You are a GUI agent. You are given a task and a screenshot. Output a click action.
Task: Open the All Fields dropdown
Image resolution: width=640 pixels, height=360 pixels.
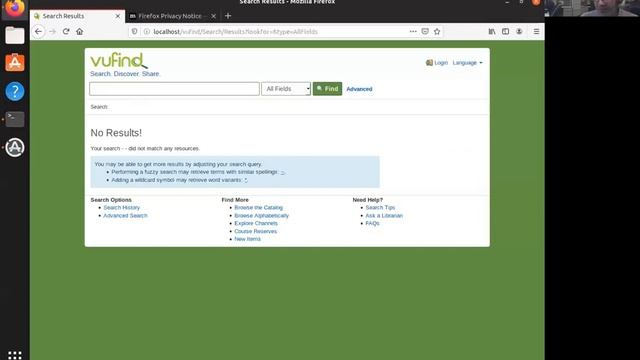click(286, 89)
